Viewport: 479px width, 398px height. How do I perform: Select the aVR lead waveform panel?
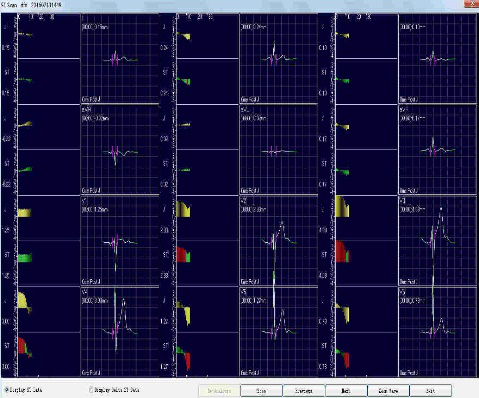(120, 150)
